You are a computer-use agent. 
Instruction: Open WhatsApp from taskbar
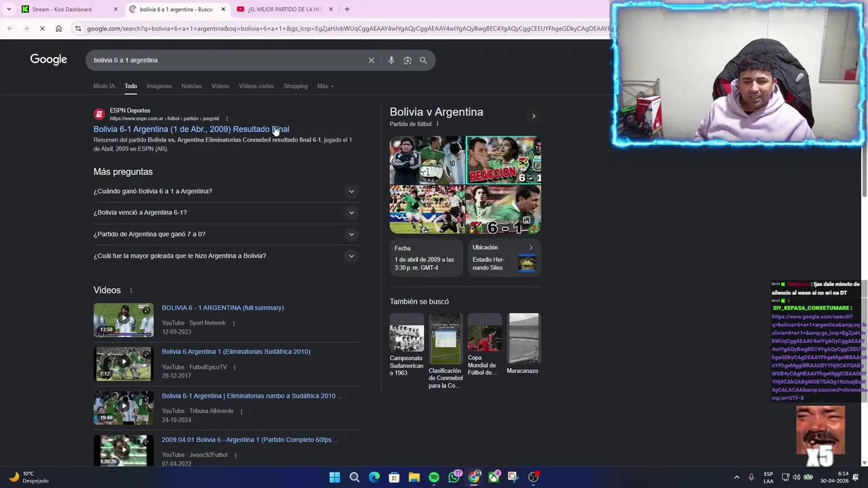[x=454, y=477]
